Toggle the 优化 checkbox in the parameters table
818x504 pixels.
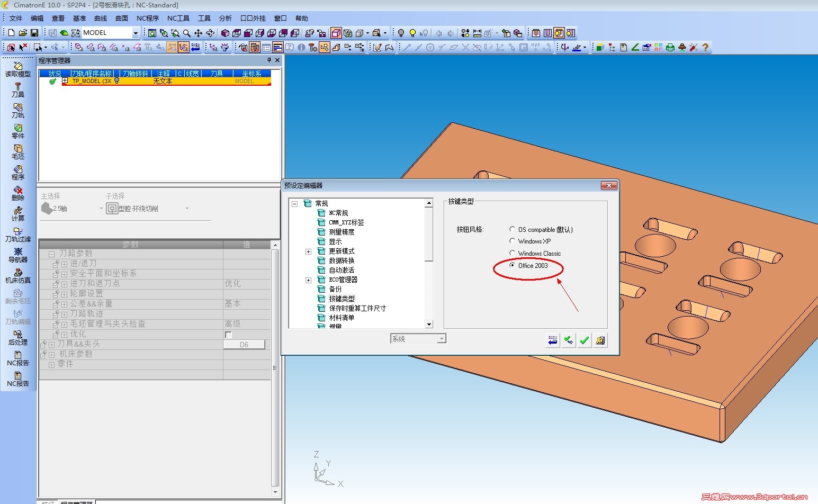point(228,335)
